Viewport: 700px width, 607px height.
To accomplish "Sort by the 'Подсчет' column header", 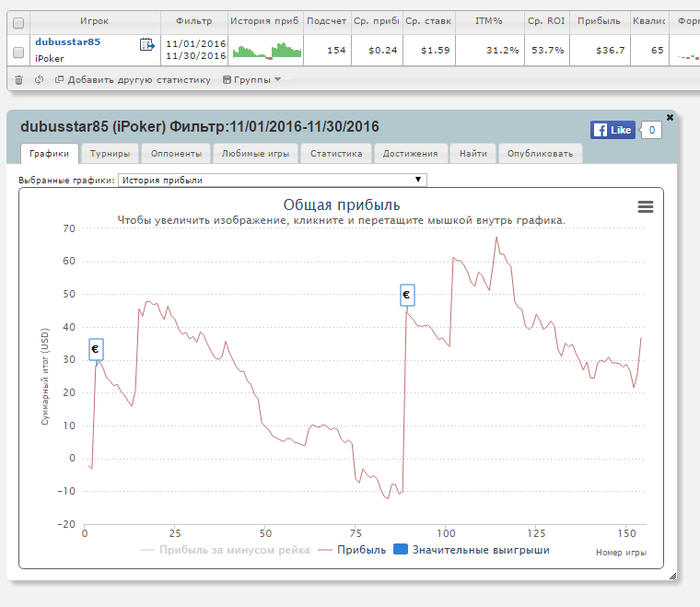I will 327,21.
